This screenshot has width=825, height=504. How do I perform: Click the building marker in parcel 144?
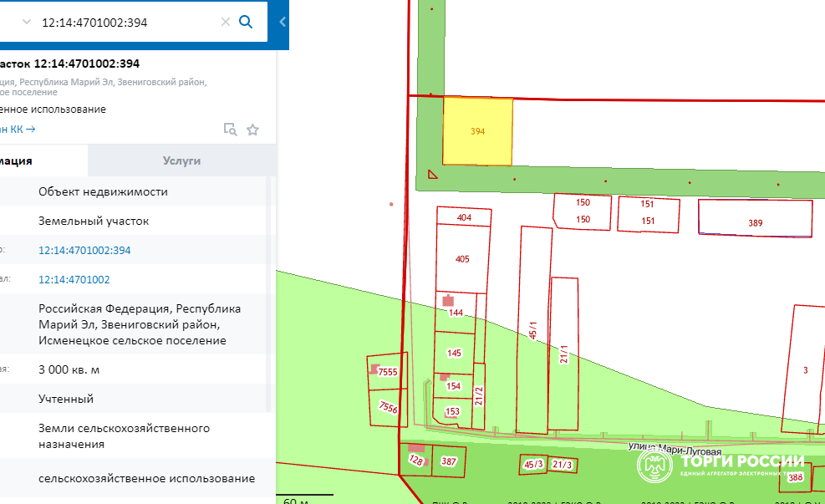tap(449, 300)
